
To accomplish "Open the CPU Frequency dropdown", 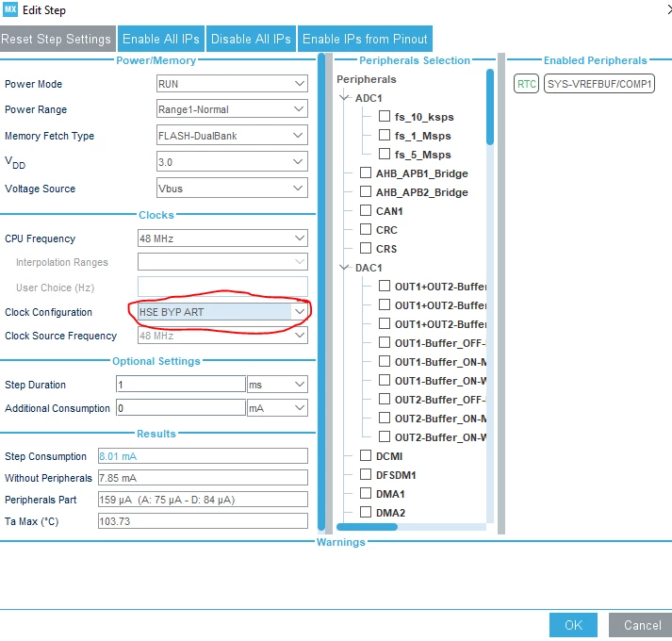I will tap(222, 238).
